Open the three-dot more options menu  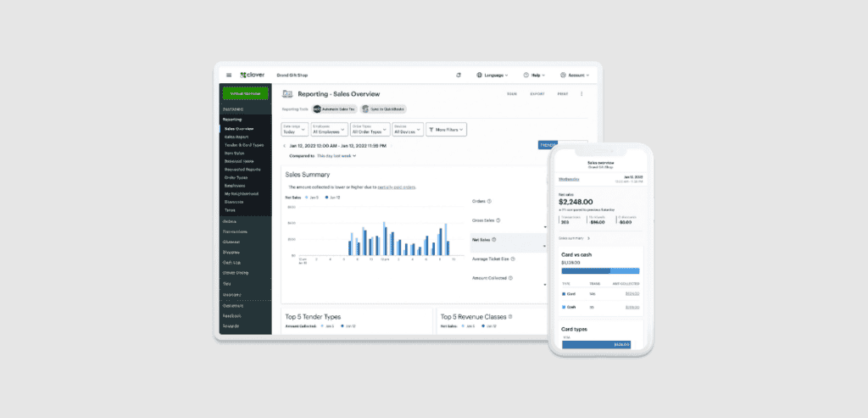(x=581, y=94)
